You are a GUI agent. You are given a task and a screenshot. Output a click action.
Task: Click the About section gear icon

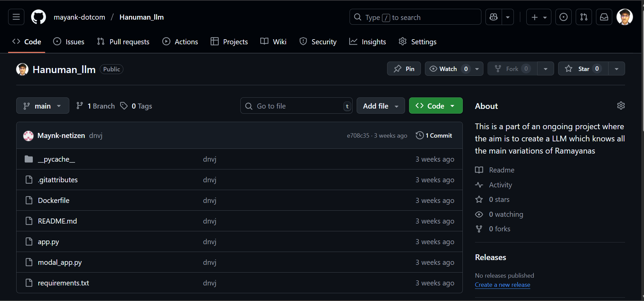click(621, 106)
